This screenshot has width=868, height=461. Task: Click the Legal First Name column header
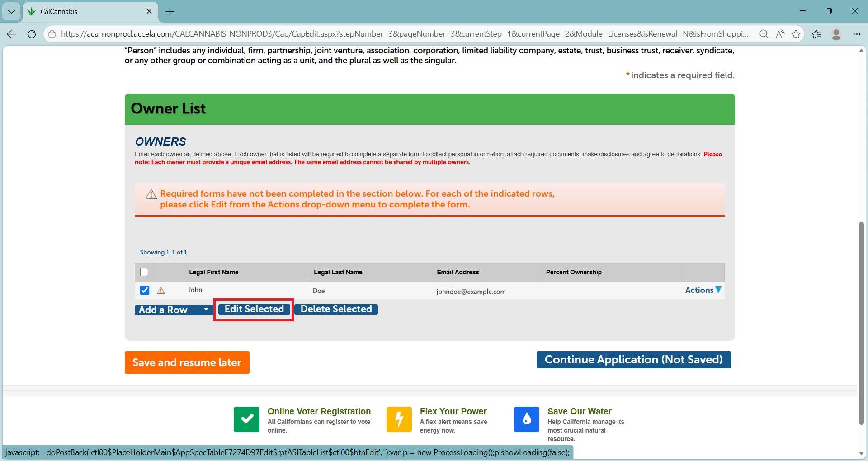tap(213, 272)
